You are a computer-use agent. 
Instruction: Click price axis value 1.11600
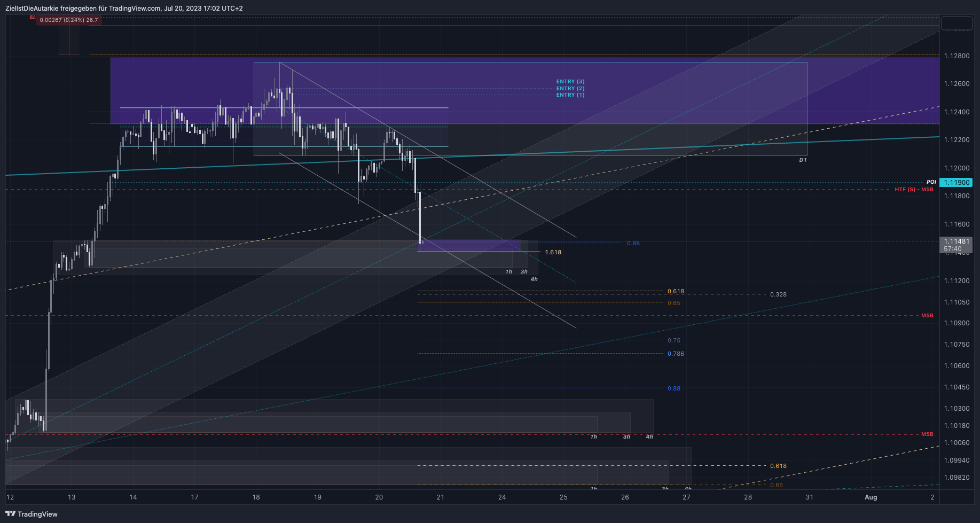[x=957, y=224]
